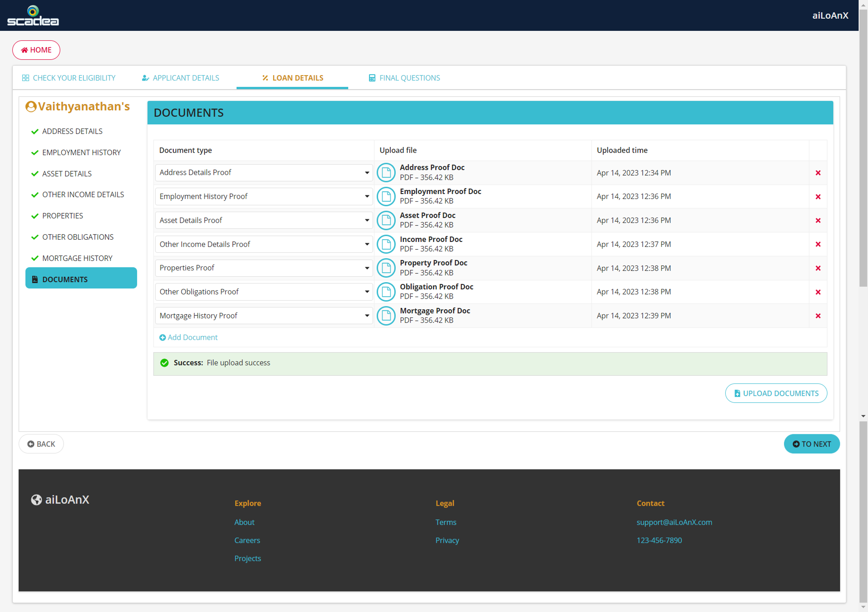Open Employment History Proof dropdown
The image size is (868, 612).
coord(264,197)
